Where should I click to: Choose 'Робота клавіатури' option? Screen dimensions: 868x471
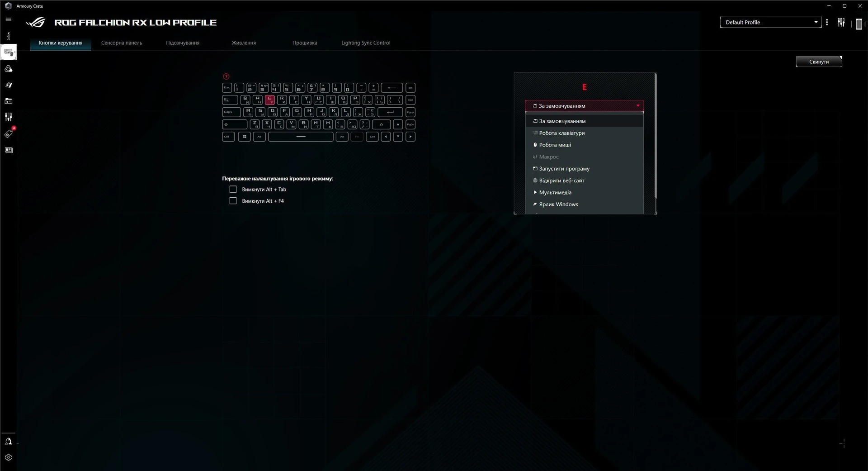(x=584, y=133)
